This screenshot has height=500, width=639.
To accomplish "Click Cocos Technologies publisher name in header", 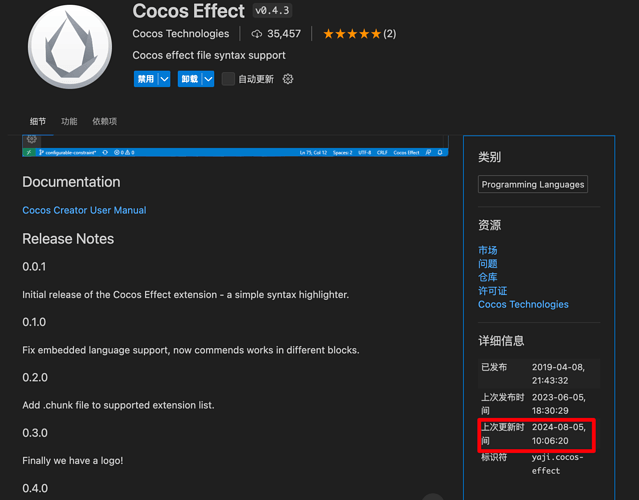I will (x=181, y=34).
